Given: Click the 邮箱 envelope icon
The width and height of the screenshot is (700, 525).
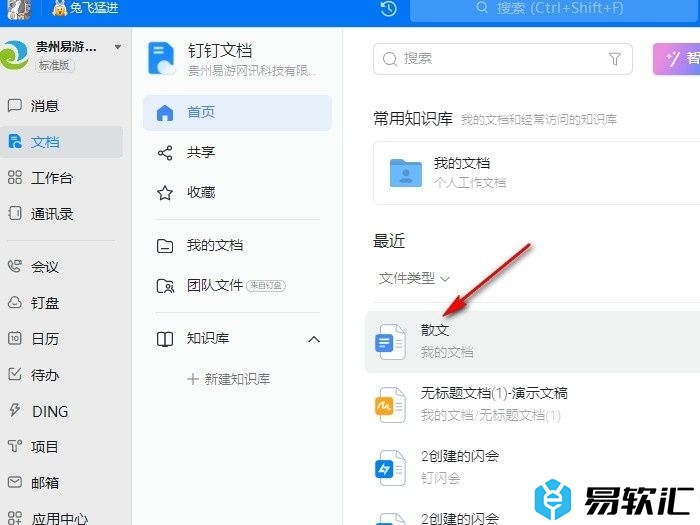Looking at the screenshot, I should point(15,482).
